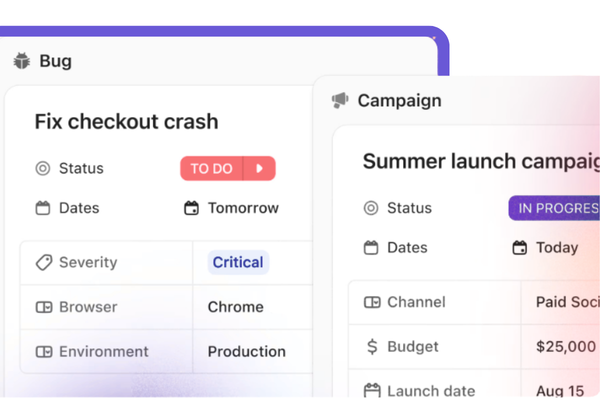Click the Channel field label
The height and width of the screenshot is (400, 600).
tap(416, 302)
